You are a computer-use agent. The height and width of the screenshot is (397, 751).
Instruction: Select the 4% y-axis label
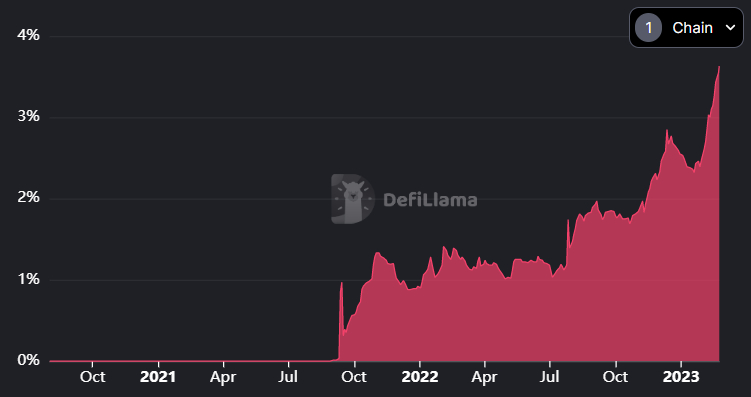pyautogui.click(x=29, y=35)
